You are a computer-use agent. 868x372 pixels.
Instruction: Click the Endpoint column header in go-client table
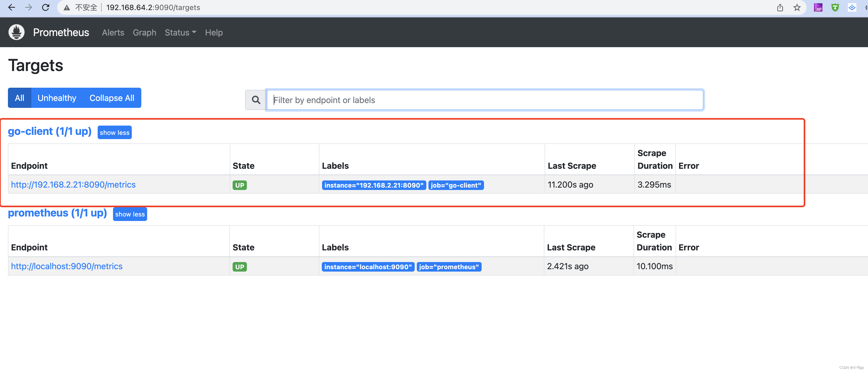click(x=29, y=166)
